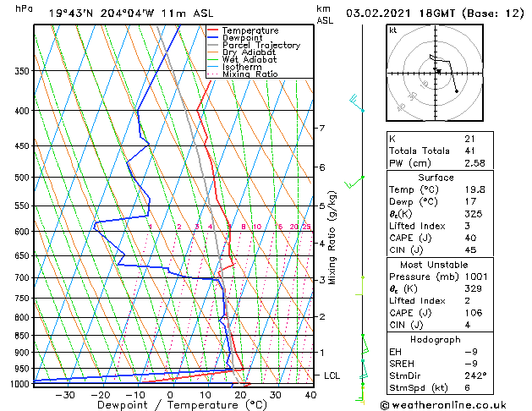Viewport: 532px width, 411px height.
Task: Click the Dewpoint / Temperature (°C) axis title
Action: (x=182, y=405)
